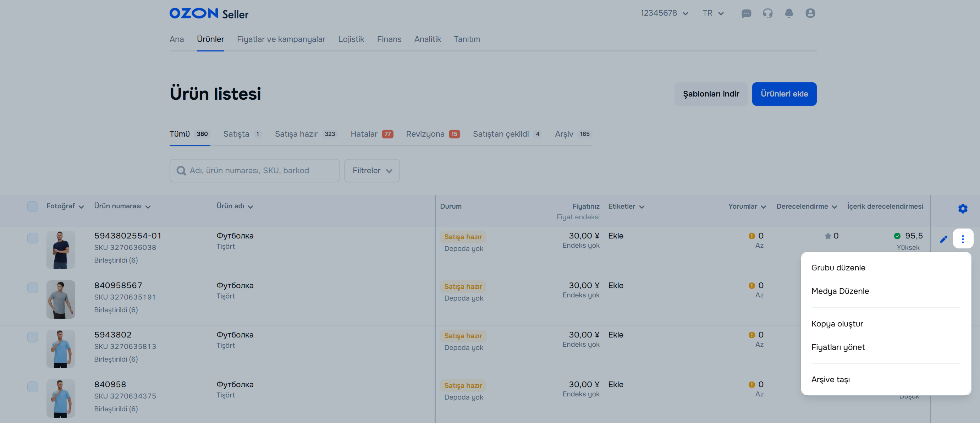The height and width of the screenshot is (423, 980).
Task: Click the product search input field
Action: (x=254, y=171)
